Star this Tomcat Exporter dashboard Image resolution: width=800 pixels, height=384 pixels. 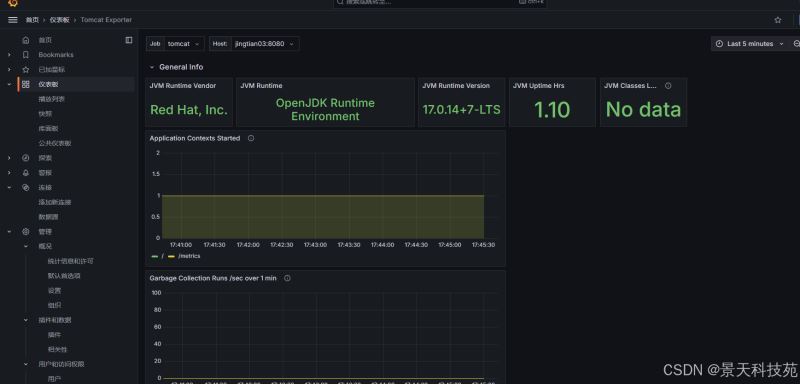click(778, 20)
